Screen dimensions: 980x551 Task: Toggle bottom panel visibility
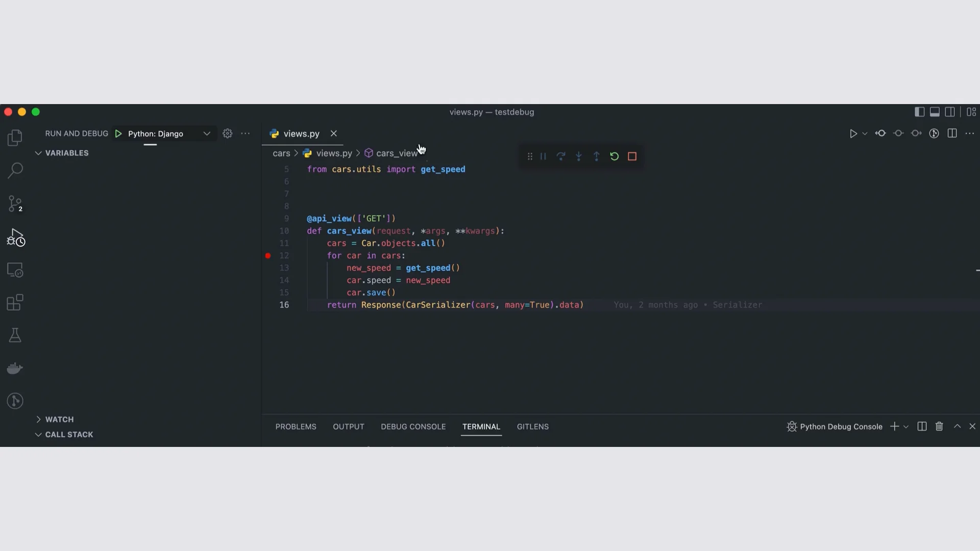[935, 112]
